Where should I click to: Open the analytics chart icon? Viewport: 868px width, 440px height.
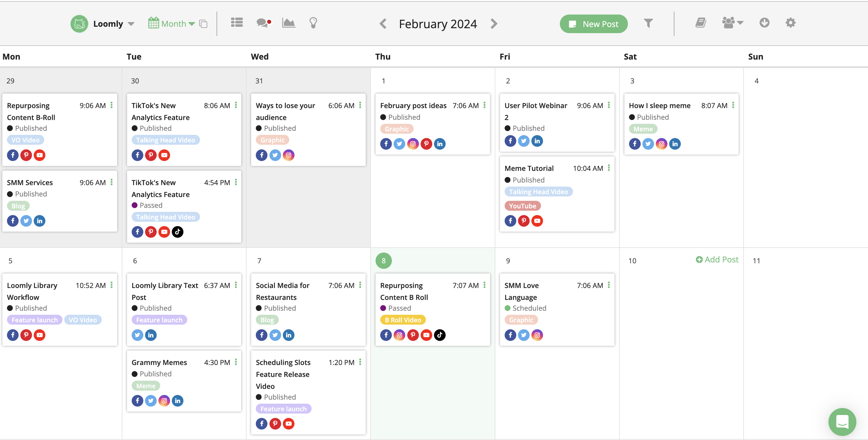point(288,23)
